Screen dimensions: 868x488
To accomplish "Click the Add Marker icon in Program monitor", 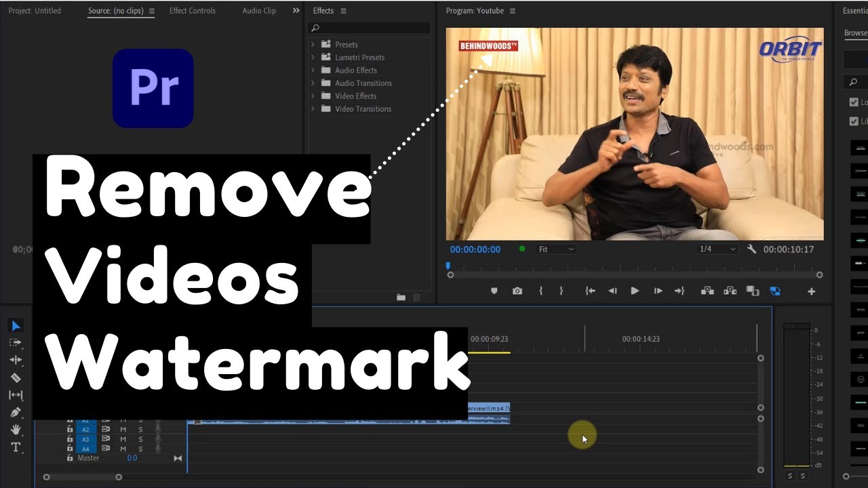I will [494, 291].
